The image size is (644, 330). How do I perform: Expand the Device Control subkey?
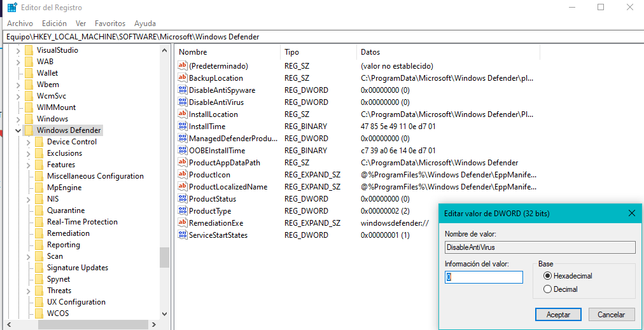coord(29,142)
